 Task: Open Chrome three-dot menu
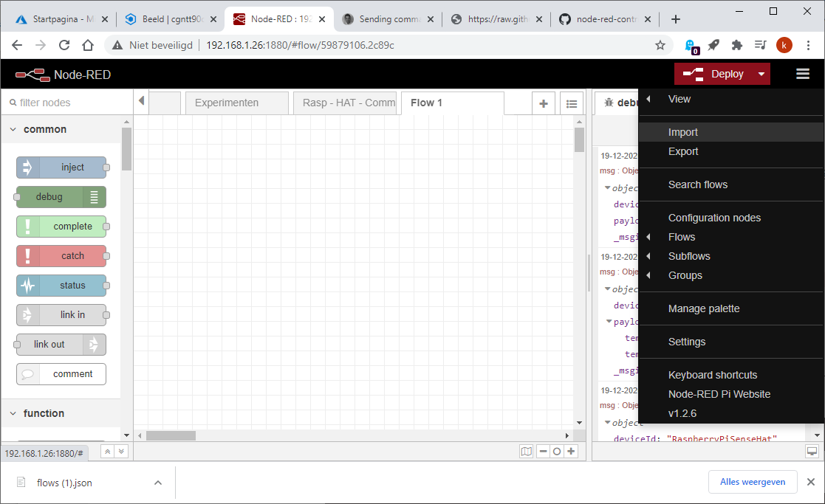point(808,45)
